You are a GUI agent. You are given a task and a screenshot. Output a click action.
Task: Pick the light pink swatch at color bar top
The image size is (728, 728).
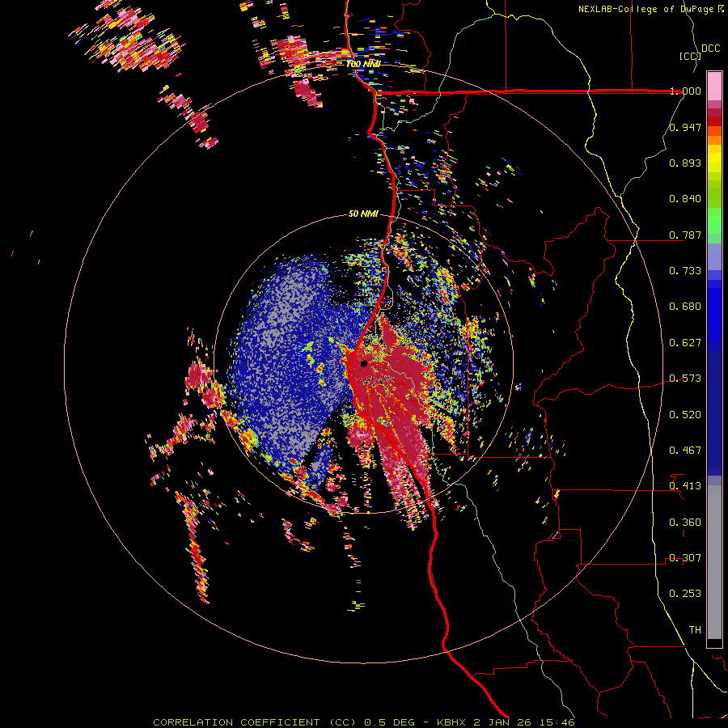(x=714, y=87)
